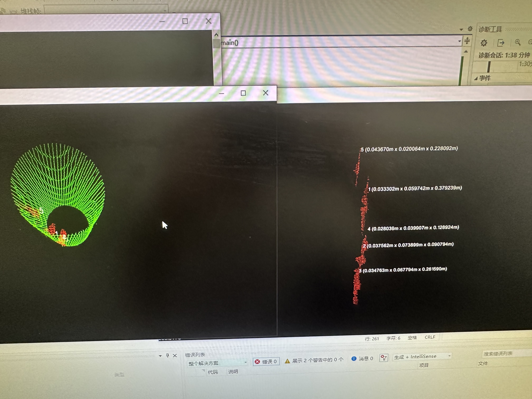Click the editor split window icon
Image resolution: width=532 pixels, height=399 pixels.
(x=467, y=41)
